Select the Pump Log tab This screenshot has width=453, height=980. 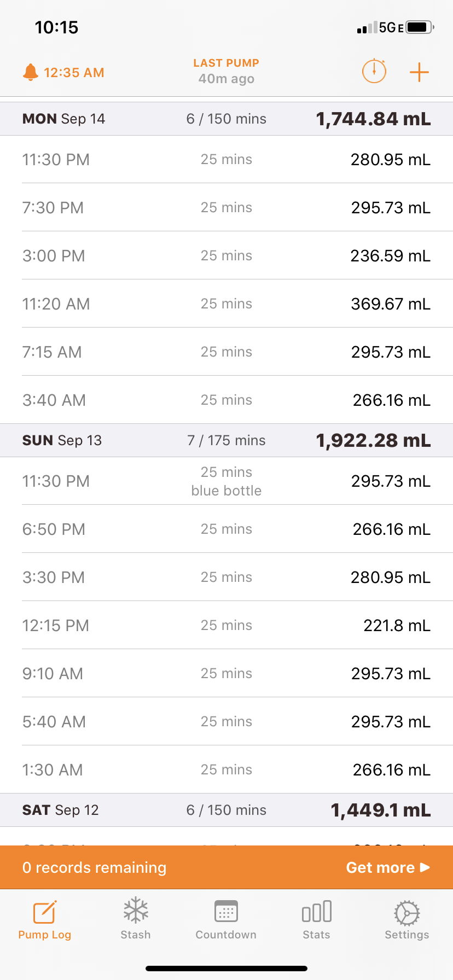[45, 919]
